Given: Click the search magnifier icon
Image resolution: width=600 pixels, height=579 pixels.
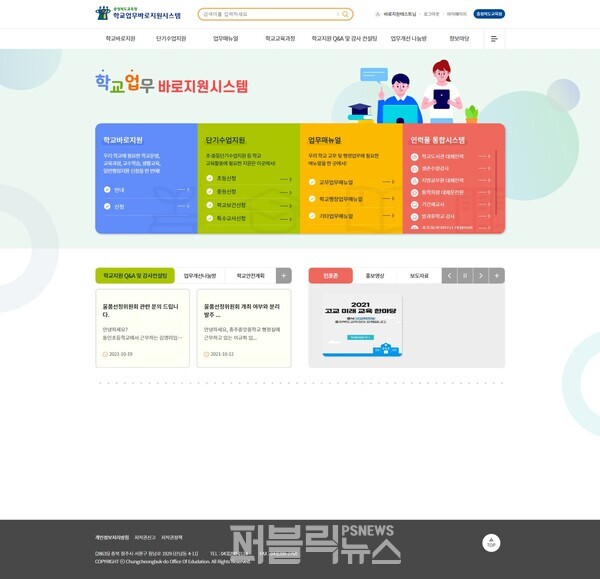Looking at the screenshot, I should (x=345, y=14).
